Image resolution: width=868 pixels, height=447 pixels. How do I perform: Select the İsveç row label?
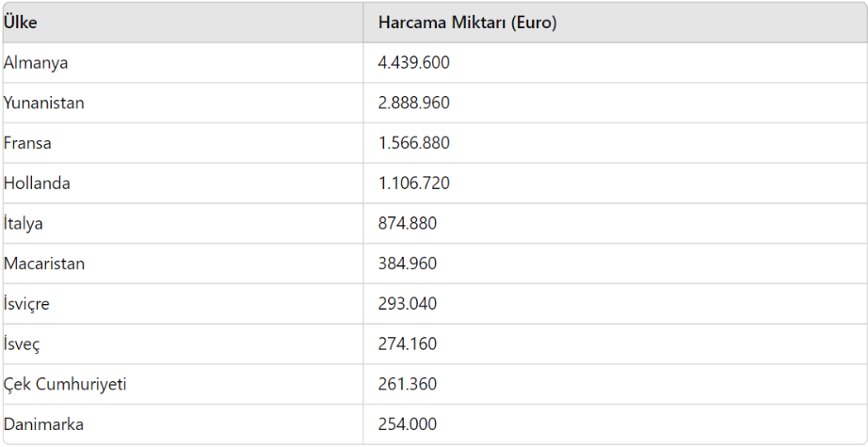tap(23, 344)
